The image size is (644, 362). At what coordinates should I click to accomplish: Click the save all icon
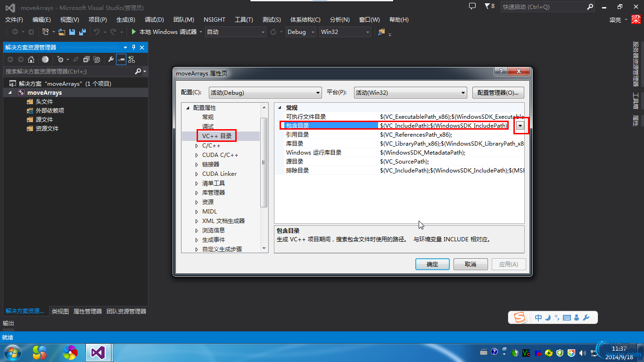tap(82, 32)
